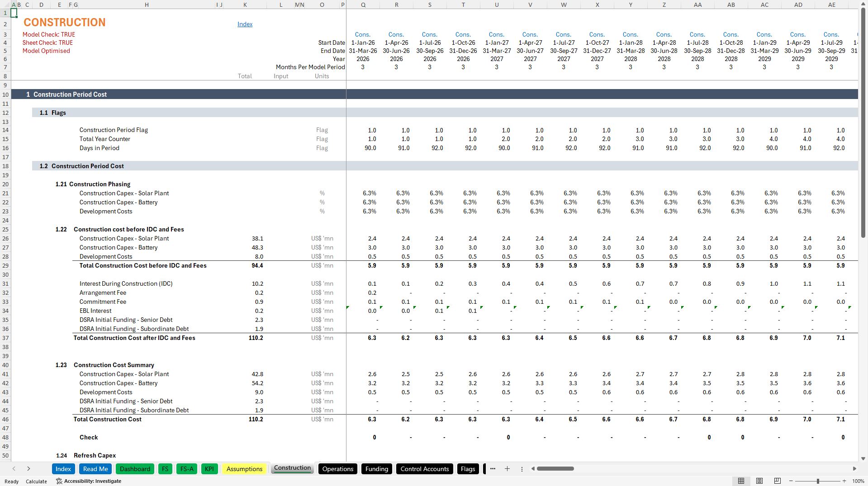Open the Assumptions sheet tab
Viewport: 868px width, 486px height.
(244, 469)
